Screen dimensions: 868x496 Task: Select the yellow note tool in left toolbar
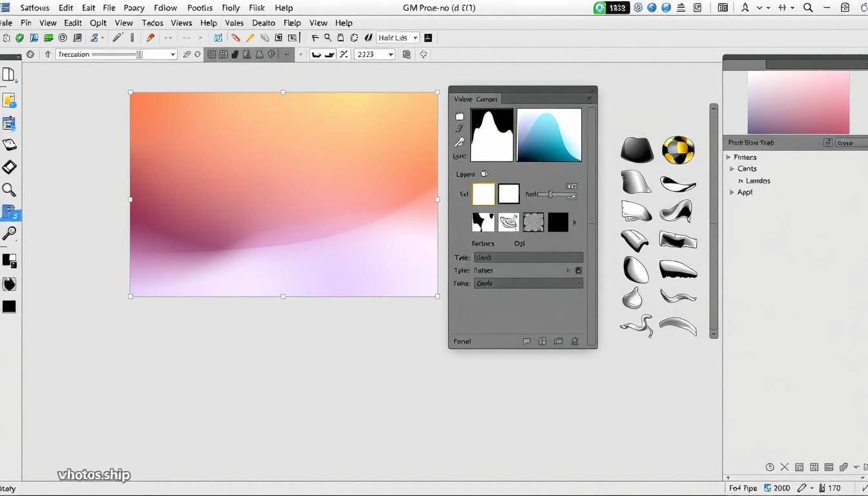point(9,100)
